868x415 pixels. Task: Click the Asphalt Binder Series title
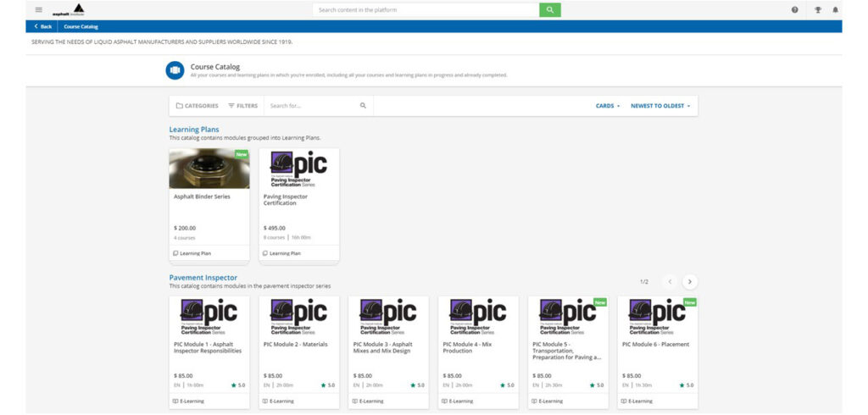tap(202, 196)
